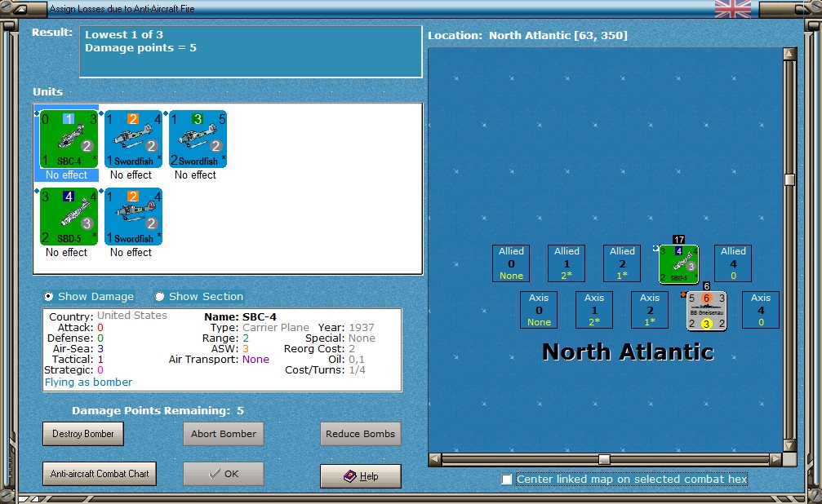This screenshot has height=504, width=822.
Task: Click the map horizontal scrollbar left arrow
Action: click(x=435, y=459)
